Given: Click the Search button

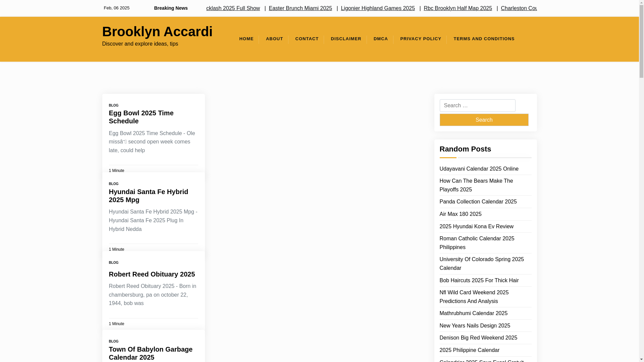Looking at the screenshot, I should coord(484,120).
